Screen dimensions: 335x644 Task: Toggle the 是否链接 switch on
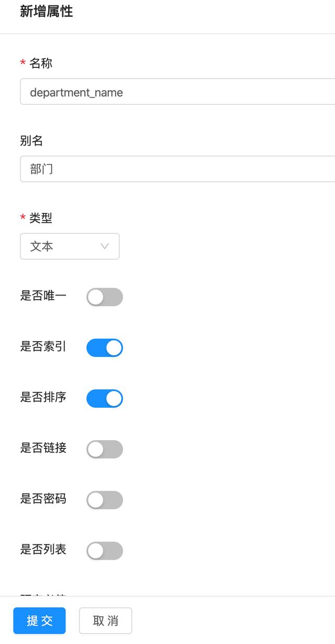pyautogui.click(x=105, y=450)
